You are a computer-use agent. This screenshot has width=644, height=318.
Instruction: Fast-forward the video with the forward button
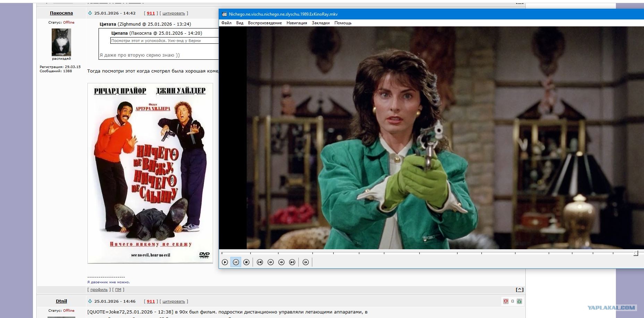tap(281, 262)
